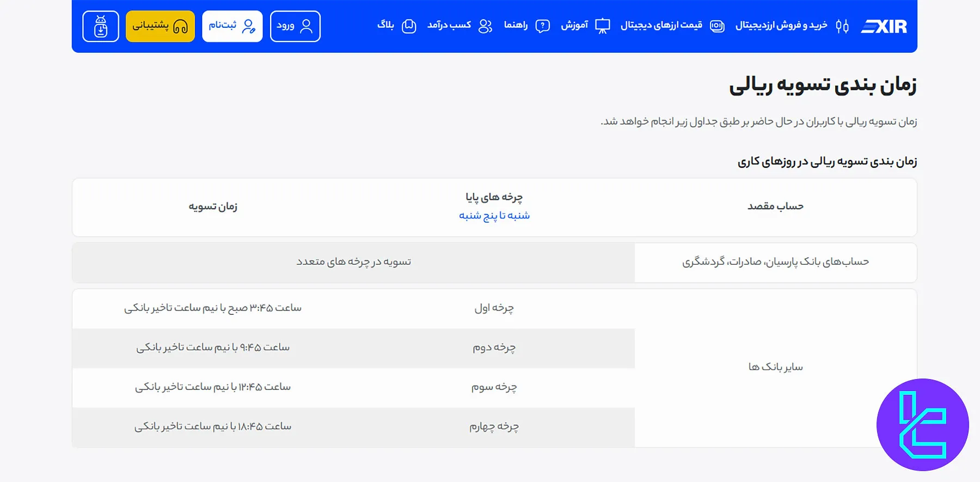This screenshot has width=980, height=482.
Task: Click the page title زمان بندی تسویه ریالی
Action: tap(823, 86)
